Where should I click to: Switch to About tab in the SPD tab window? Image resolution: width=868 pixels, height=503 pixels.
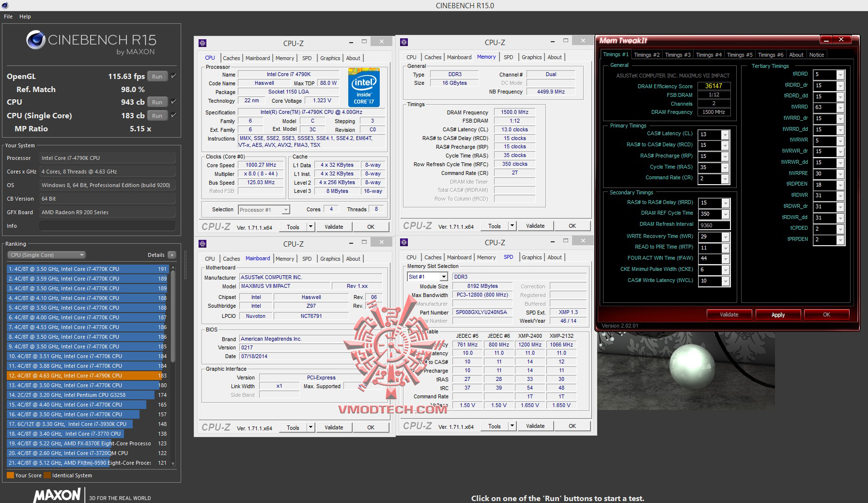pyautogui.click(x=555, y=257)
